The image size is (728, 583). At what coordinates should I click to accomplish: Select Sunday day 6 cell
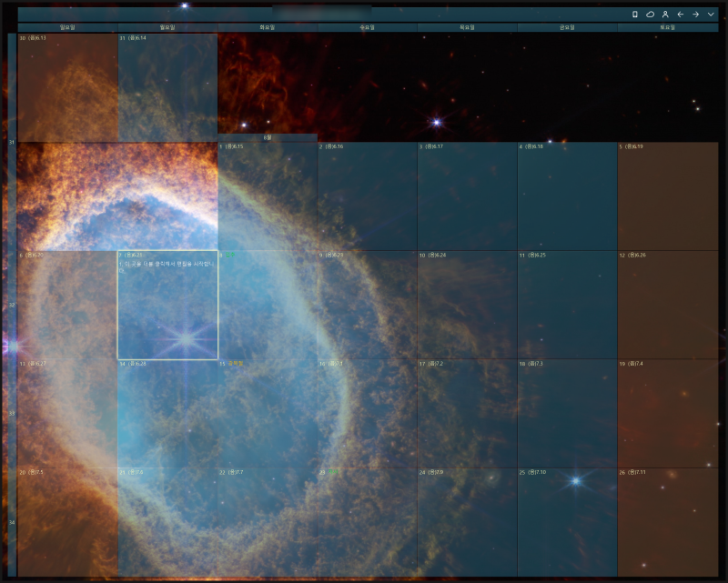67,305
